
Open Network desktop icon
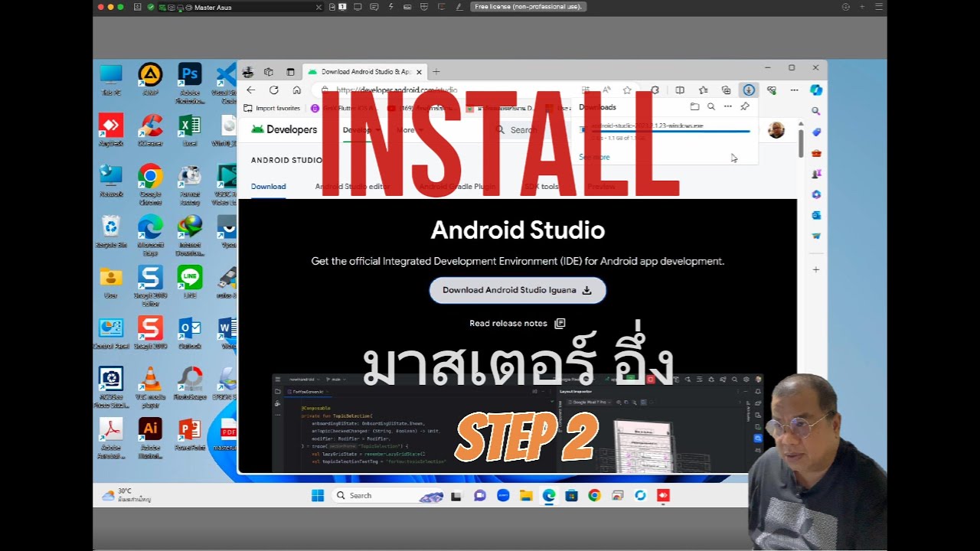[111, 181]
